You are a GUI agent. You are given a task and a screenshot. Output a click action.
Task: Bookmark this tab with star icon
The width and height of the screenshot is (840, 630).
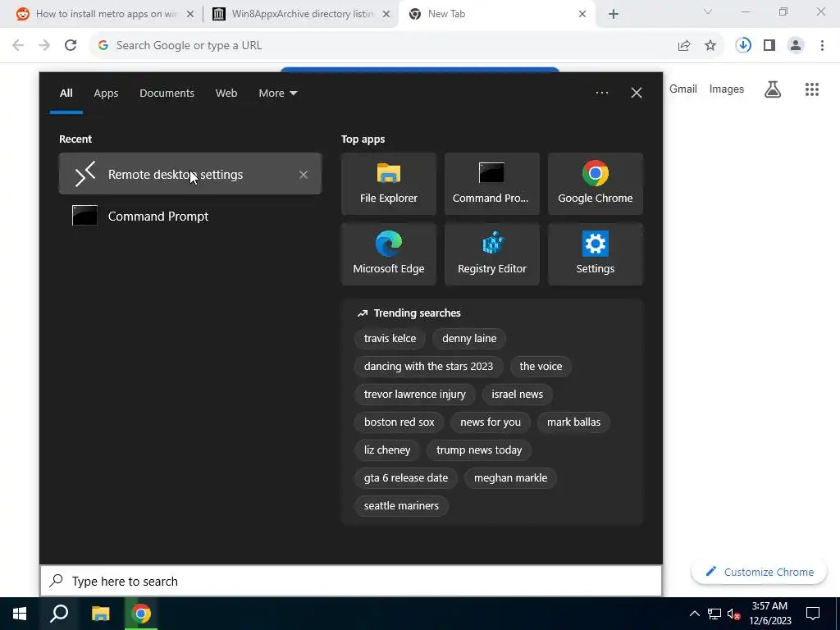coord(710,46)
